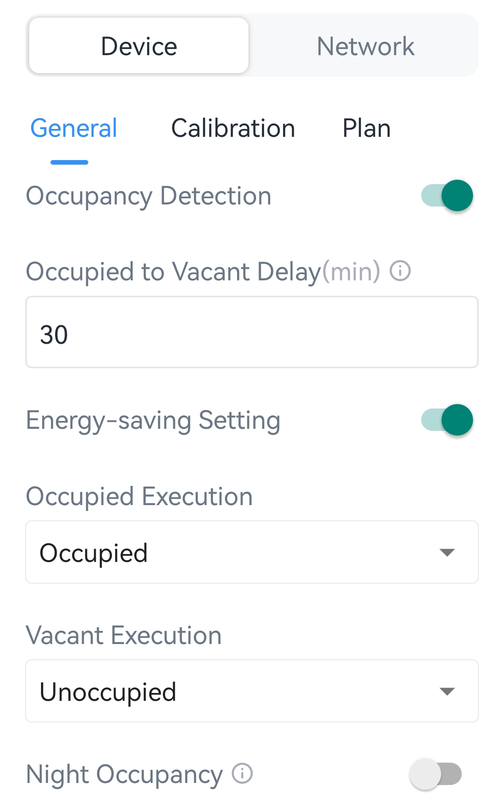The image size is (504, 812).
Task: Click the Occupied Execution dropdown arrow
Action: pyautogui.click(x=447, y=552)
